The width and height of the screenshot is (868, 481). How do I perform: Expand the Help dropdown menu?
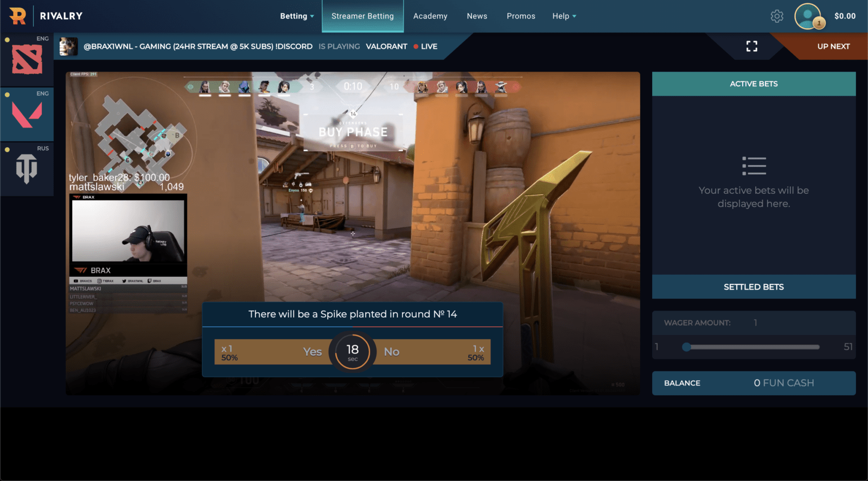tap(564, 16)
